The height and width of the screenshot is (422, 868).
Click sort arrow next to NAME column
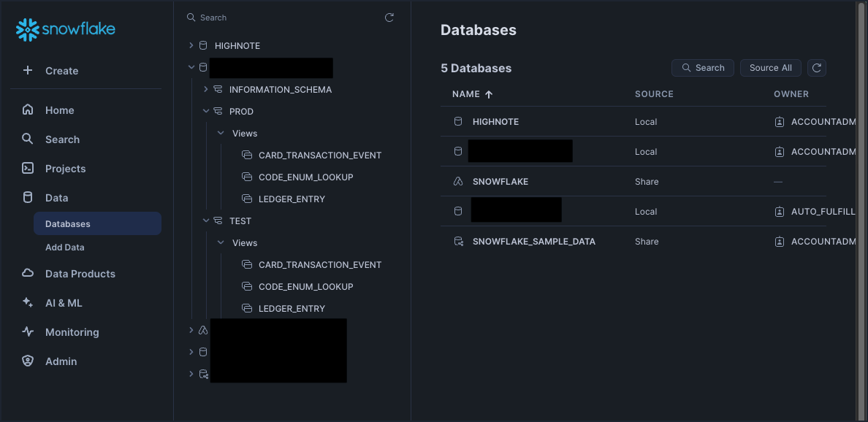pos(488,94)
